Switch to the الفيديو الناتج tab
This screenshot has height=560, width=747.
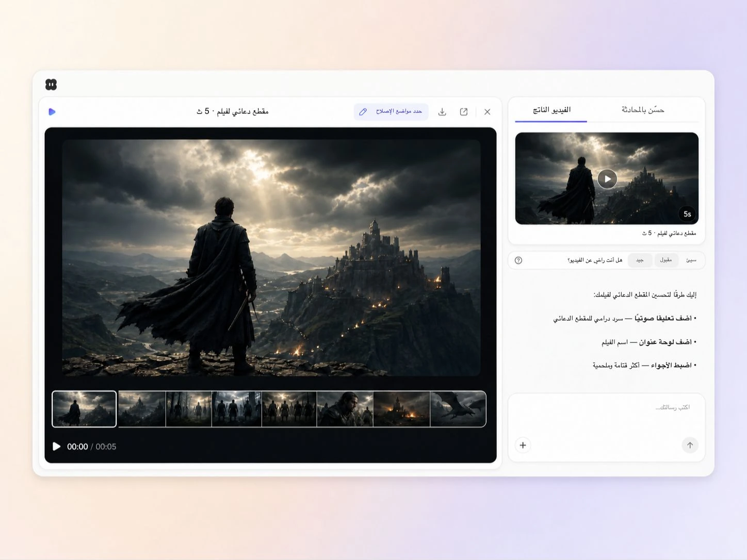coord(551,110)
